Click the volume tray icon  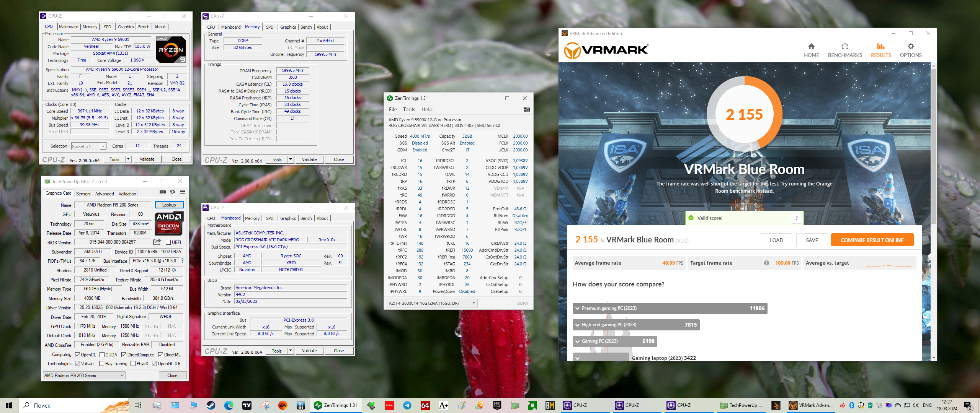pyautogui.click(x=916, y=405)
